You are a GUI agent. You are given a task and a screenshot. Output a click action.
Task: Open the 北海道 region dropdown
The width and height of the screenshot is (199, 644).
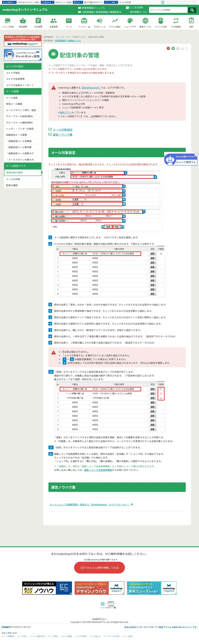tap(79, 199)
